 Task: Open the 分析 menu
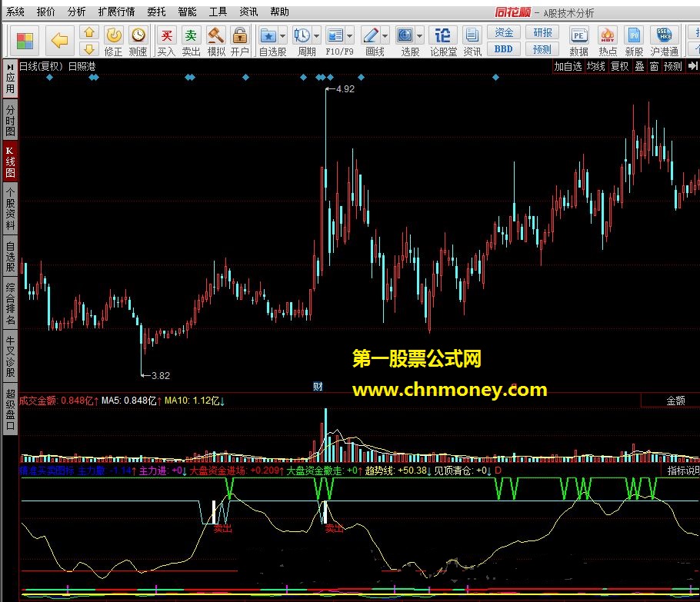click(77, 12)
